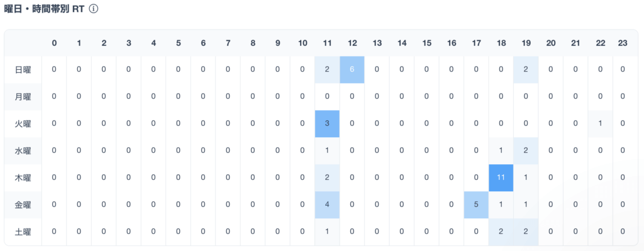
Task: Select the 木曜 row label
Action: pyautogui.click(x=23, y=177)
